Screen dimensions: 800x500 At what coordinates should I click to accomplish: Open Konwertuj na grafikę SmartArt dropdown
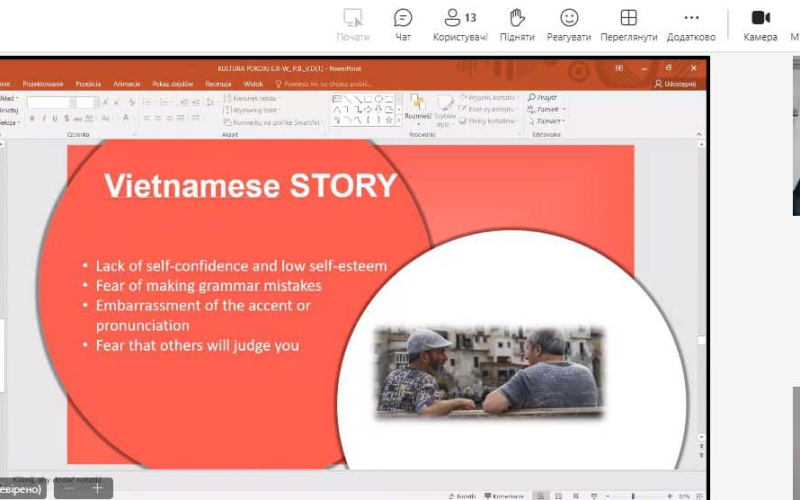(x=274, y=122)
